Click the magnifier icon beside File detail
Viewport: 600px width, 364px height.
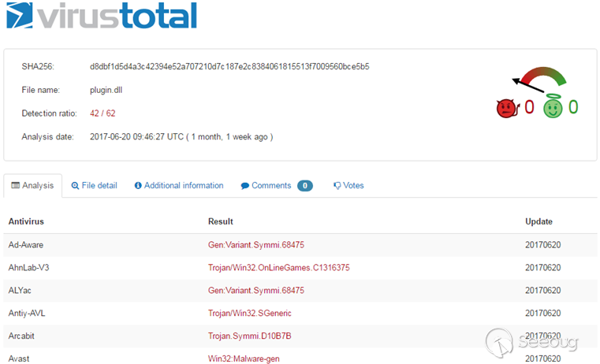coord(75,186)
